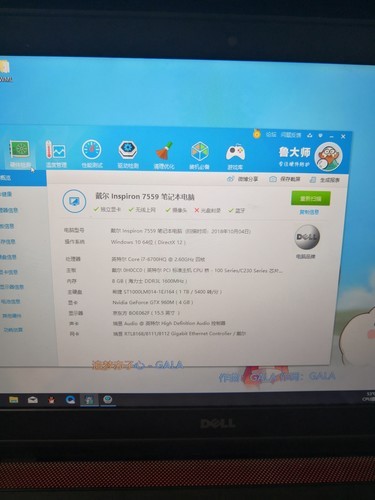Click the Dell brand logo badge

(307, 237)
